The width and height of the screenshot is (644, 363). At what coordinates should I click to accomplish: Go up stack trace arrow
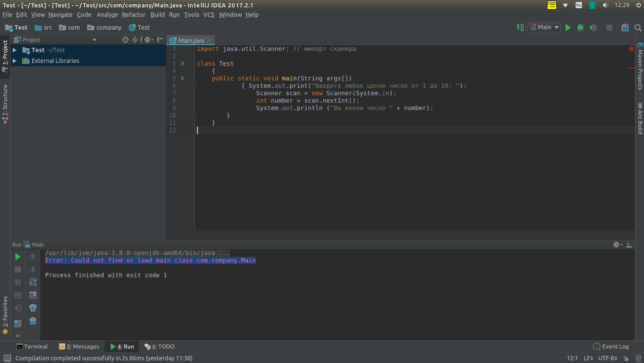pyautogui.click(x=33, y=257)
